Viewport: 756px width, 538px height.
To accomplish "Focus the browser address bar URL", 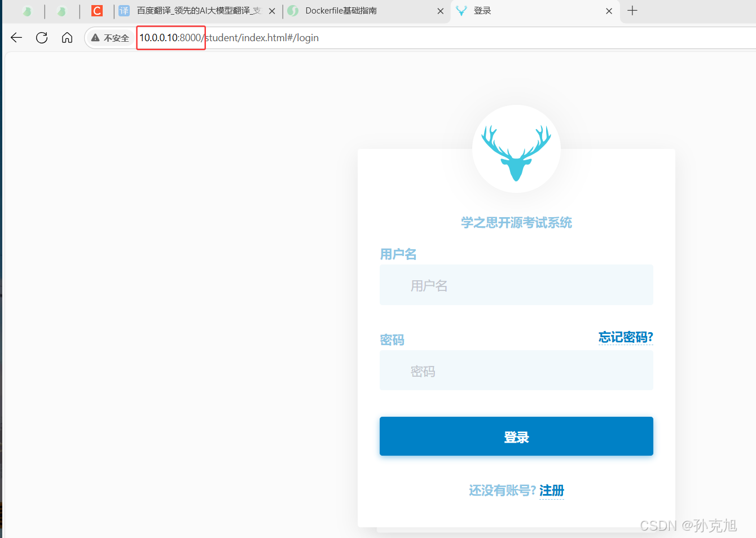I will [x=229, y=38].
